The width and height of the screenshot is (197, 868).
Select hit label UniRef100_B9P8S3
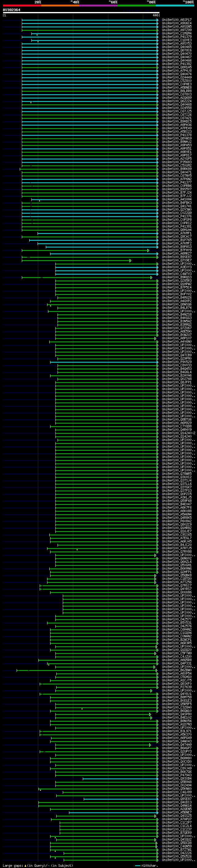coord(176,247)
